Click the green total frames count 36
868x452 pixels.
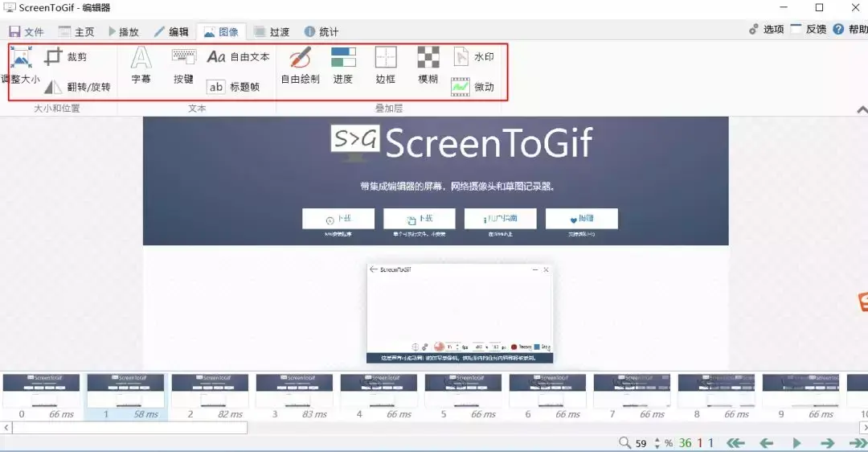[686, 443]
